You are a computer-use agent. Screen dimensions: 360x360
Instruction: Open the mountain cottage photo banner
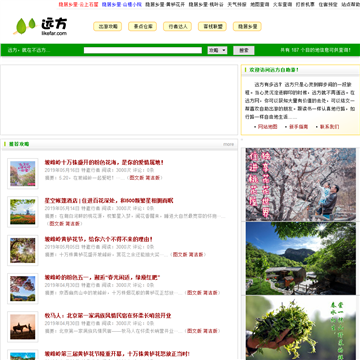(x=301, y=258)
